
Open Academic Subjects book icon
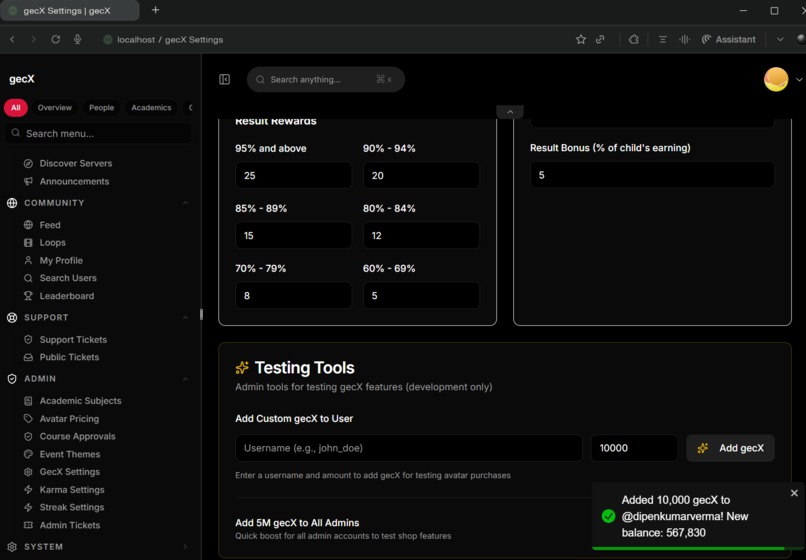point(28,401)
